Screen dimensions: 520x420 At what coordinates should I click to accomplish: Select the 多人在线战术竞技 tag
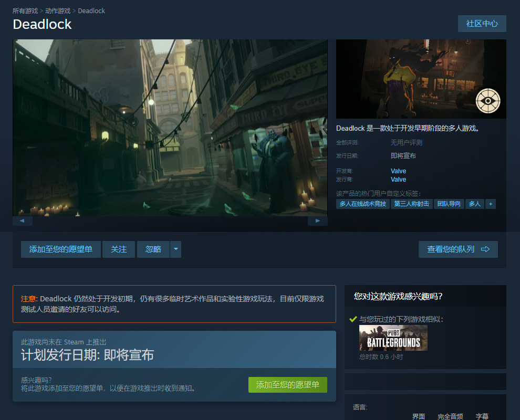point(363,204)
